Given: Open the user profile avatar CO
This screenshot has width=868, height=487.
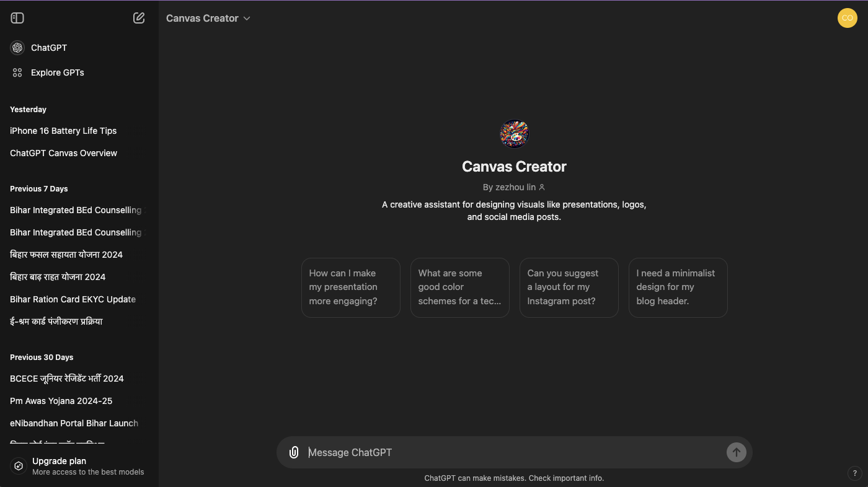Looking at the screenshot, I should point(847,18).
